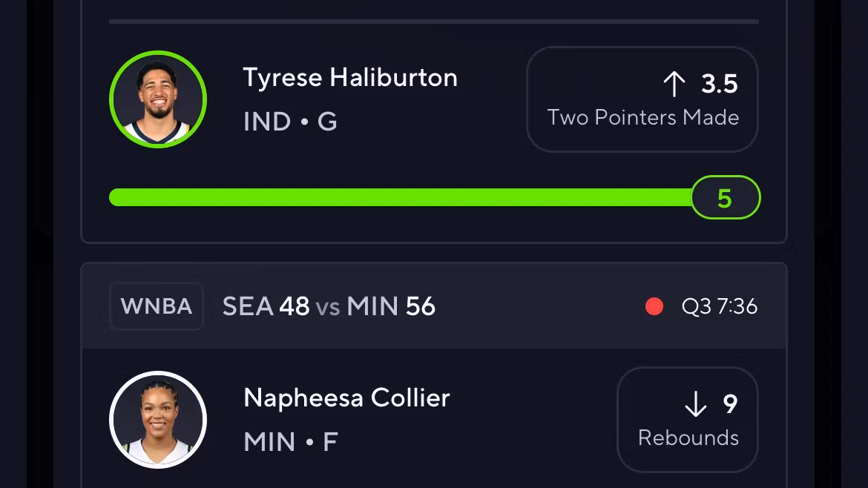Click the "vs" text in game header
Viewport: 868px width, 488px height.
328,307
